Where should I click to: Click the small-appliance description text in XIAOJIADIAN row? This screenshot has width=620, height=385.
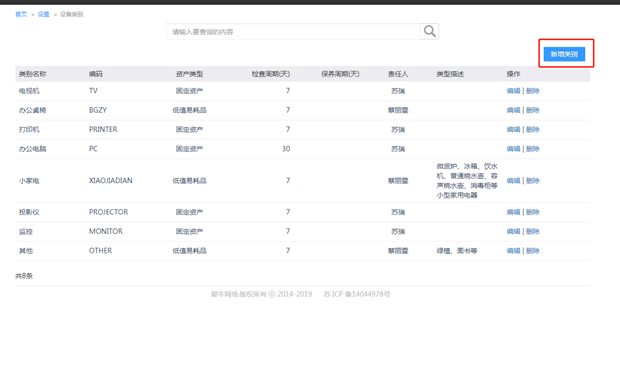(467, 181)
